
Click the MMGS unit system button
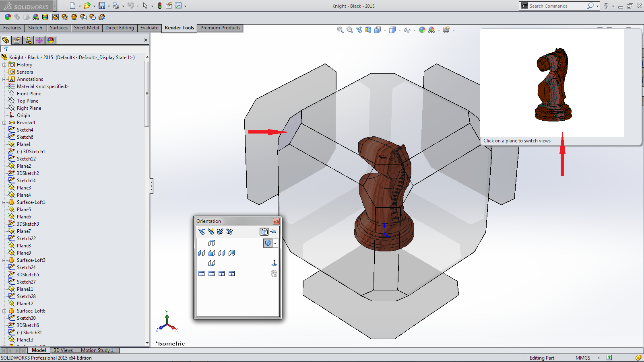pos(582,358)
